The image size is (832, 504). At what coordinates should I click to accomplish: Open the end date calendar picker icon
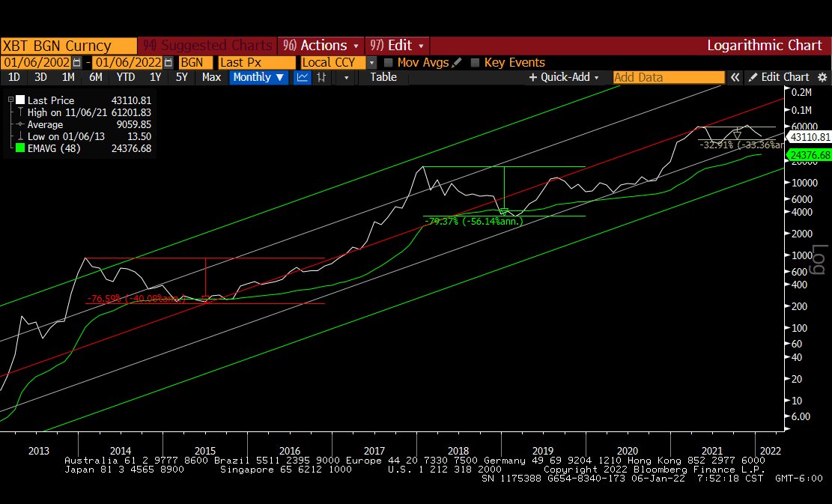[168, 63]
